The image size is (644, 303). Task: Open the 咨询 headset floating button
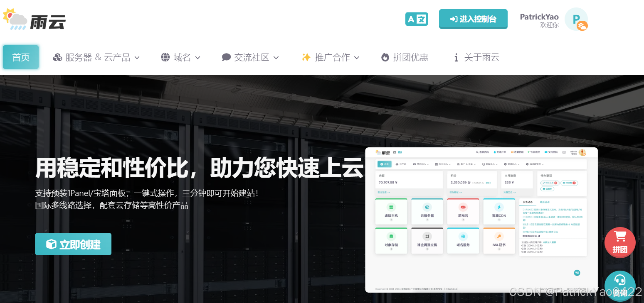point(620,286)
